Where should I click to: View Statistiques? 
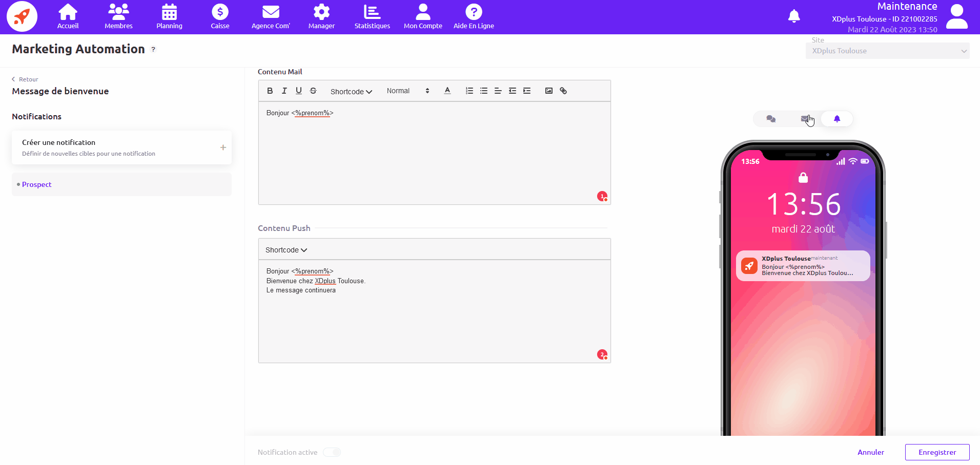pos(372,17)
